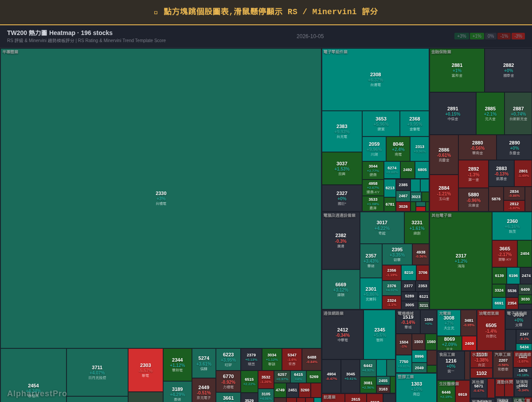This screenshot has width=532, height=402.
Task: Select the 2892 第一金 tile
Action: [x=473, y=174]
